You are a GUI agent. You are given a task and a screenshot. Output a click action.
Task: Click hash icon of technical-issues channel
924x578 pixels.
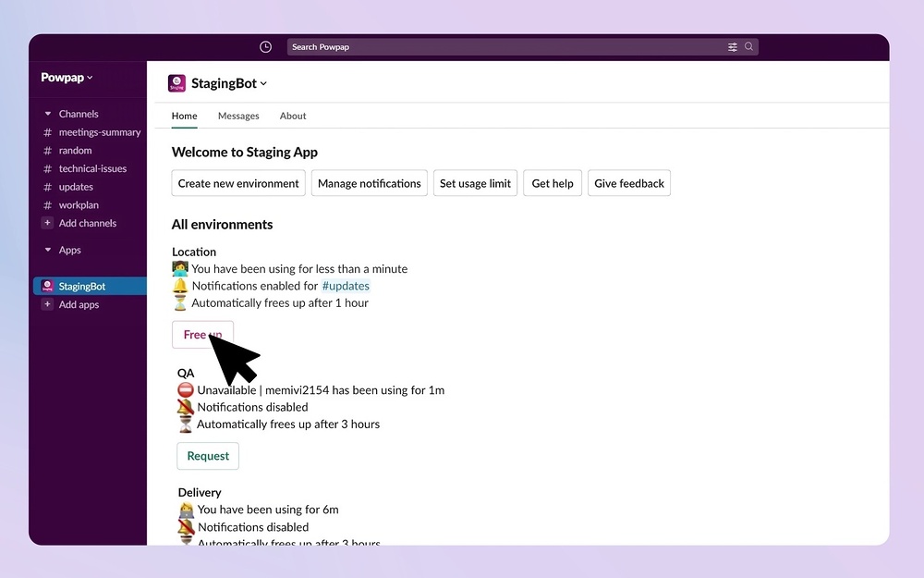[48, 168]
